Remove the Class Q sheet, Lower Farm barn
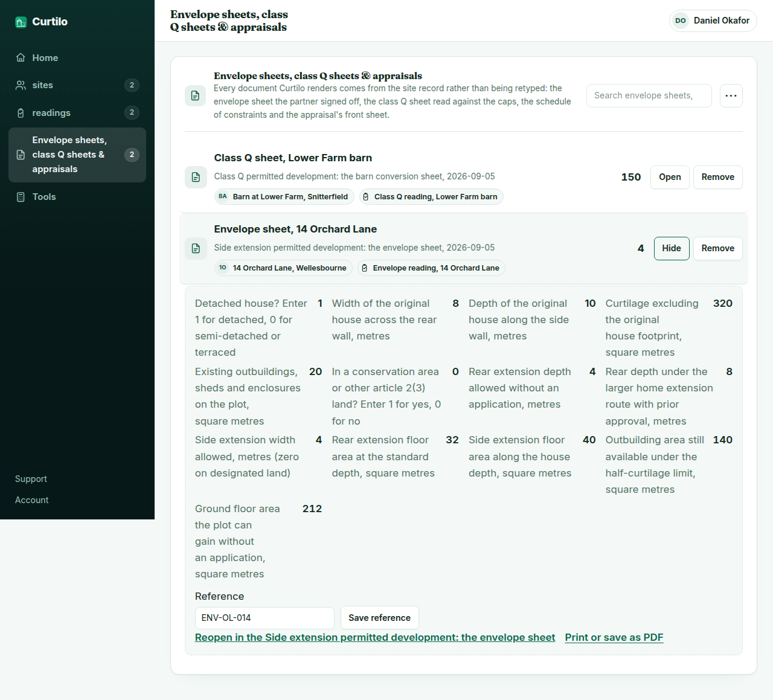The height and width of the screenshot is (700, 773). (x=718, y=177)
